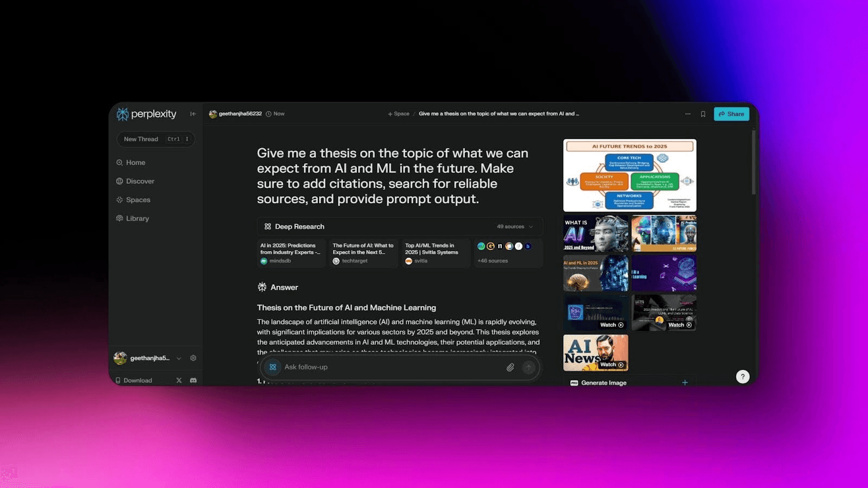Click the Answer section icon

point(262,287)
